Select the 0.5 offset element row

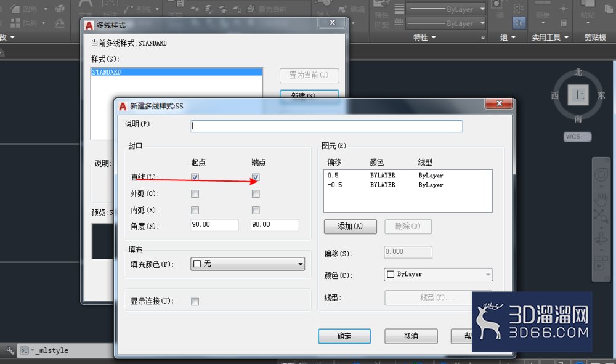408,176
